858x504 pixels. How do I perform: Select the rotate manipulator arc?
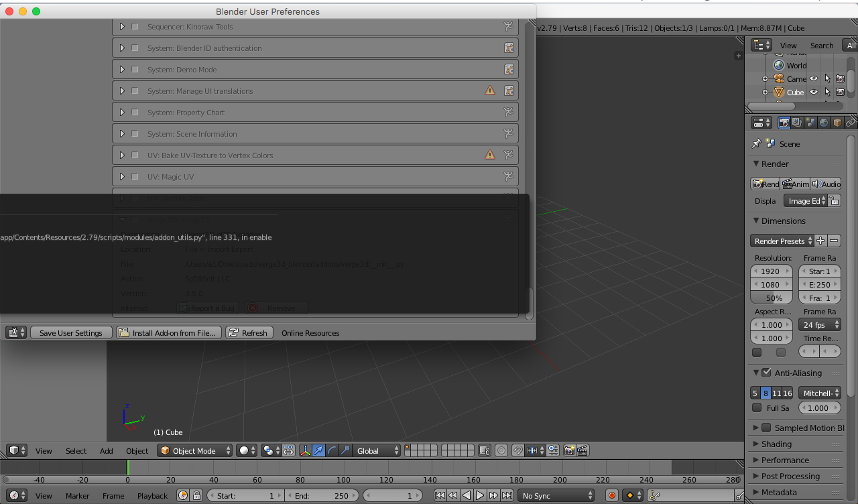point(332,450)
